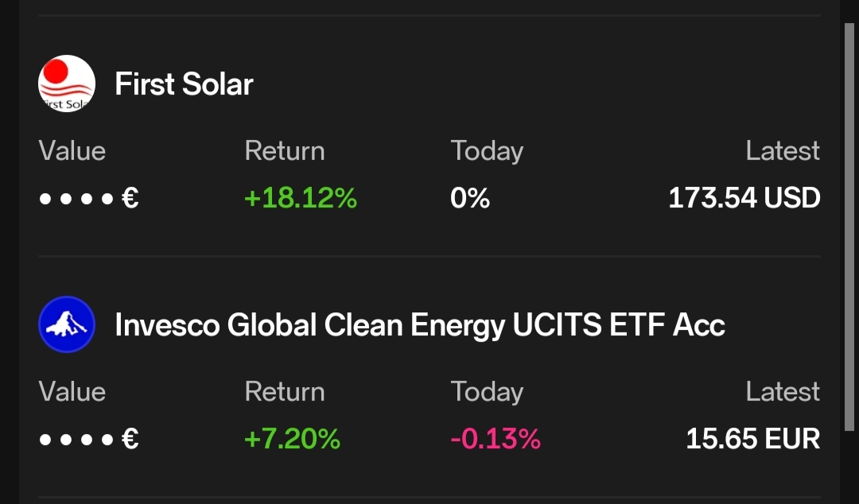Screen dimensions: 859x504
Task: Open Invesco Global Clean Energy UCITS ETF Acc
Action: 420,325
